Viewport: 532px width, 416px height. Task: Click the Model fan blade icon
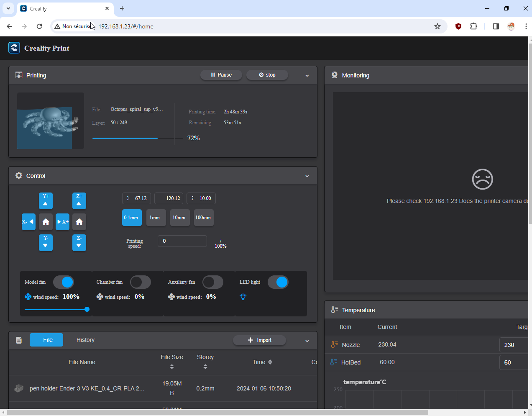click(x=28, y=297)
